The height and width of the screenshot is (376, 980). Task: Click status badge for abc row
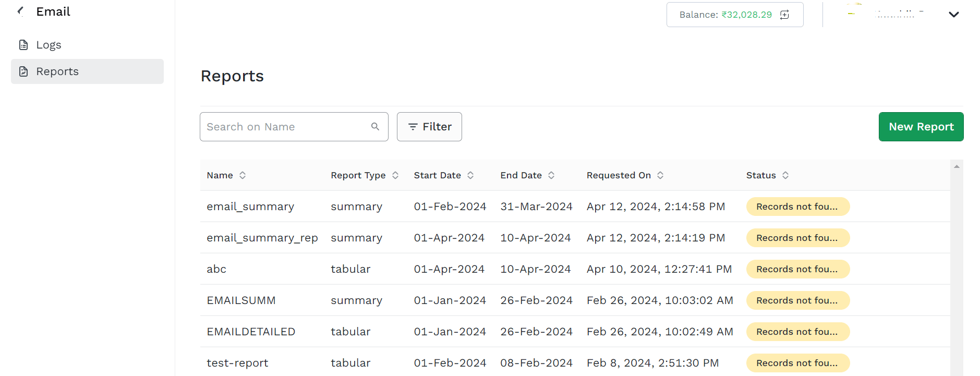coord(798,269)
